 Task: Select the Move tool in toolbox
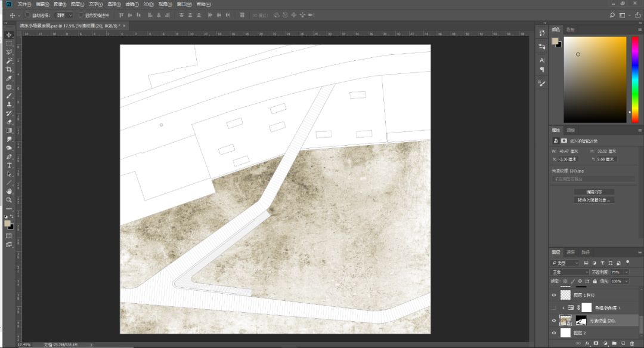tap(9, 35)
